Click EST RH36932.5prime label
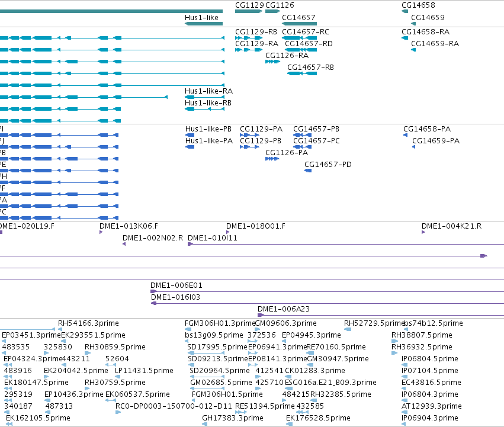Image resolution: width=504 pixels, height=427 pixels. click(422, 347)
